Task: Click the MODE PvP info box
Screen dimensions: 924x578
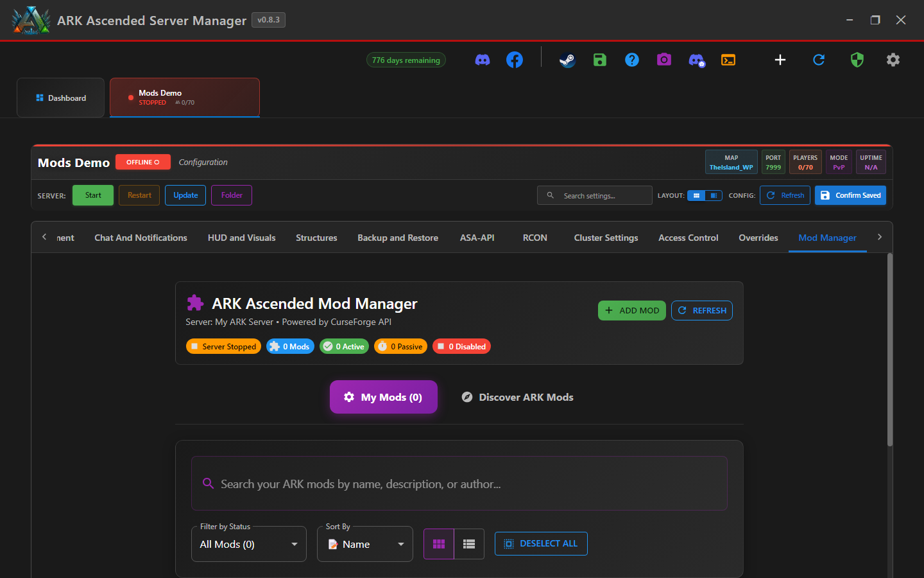Action: tap(839, 162)
